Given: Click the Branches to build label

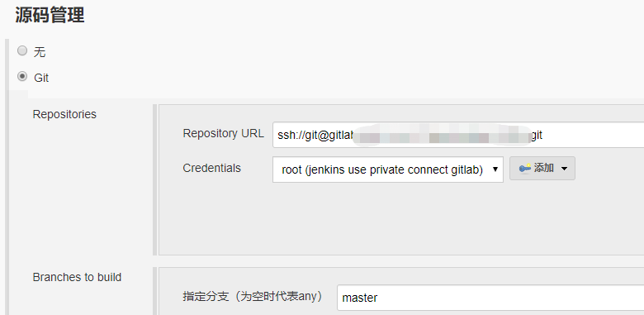Looking at the screenshot, I should click(77, 277).
